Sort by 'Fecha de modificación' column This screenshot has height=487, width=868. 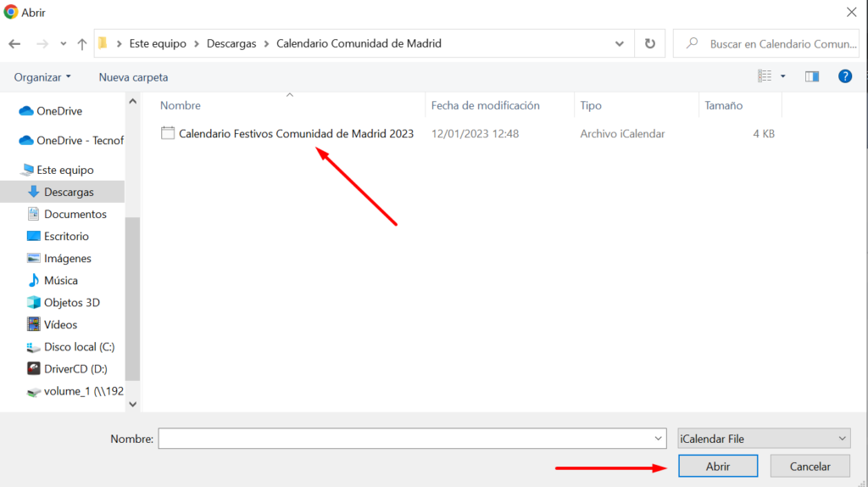click(x=485, y=105)
